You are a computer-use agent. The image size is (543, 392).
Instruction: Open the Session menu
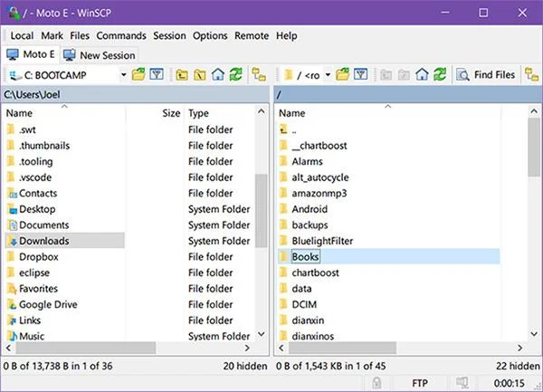coord(169,35)
